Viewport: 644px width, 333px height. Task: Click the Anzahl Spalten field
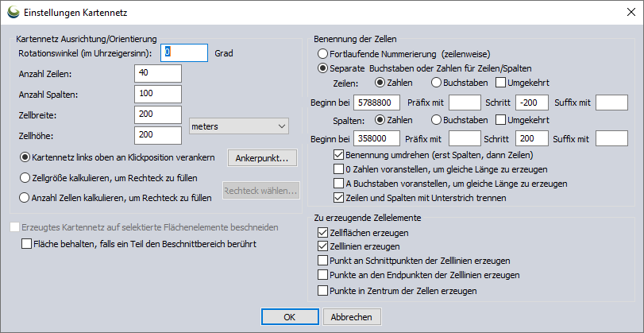158,94
